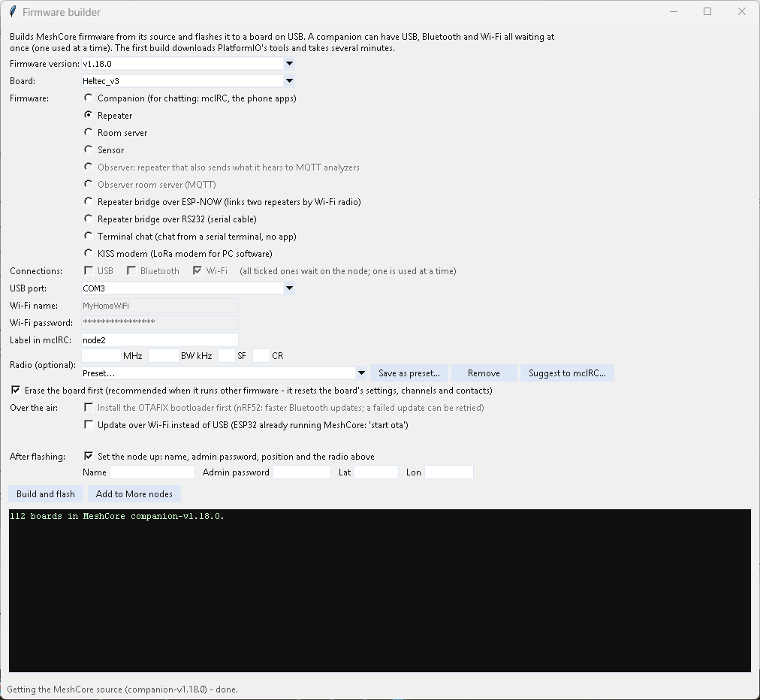Click the CR coding rate field
The height and width of the screenshot is (700, 760).
pyautogui.click(x=261, y=356)
